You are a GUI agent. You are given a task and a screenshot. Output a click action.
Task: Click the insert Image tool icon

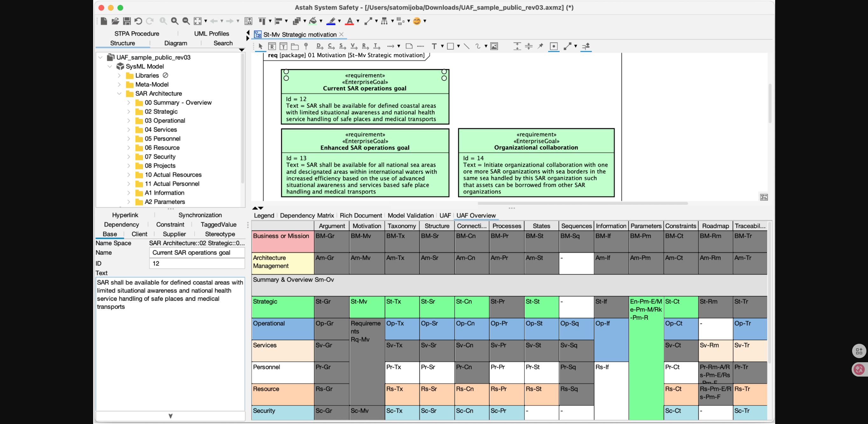(494, 46)
